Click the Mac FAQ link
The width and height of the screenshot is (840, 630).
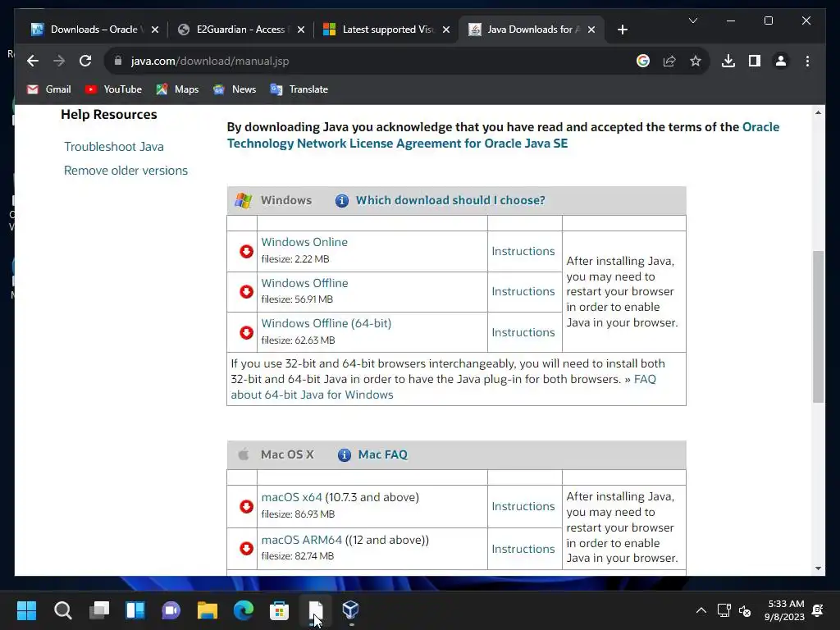(382, 454)
